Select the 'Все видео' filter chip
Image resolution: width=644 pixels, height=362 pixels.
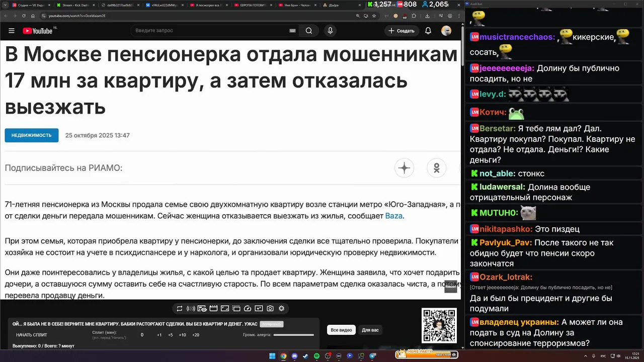(341, 330)
